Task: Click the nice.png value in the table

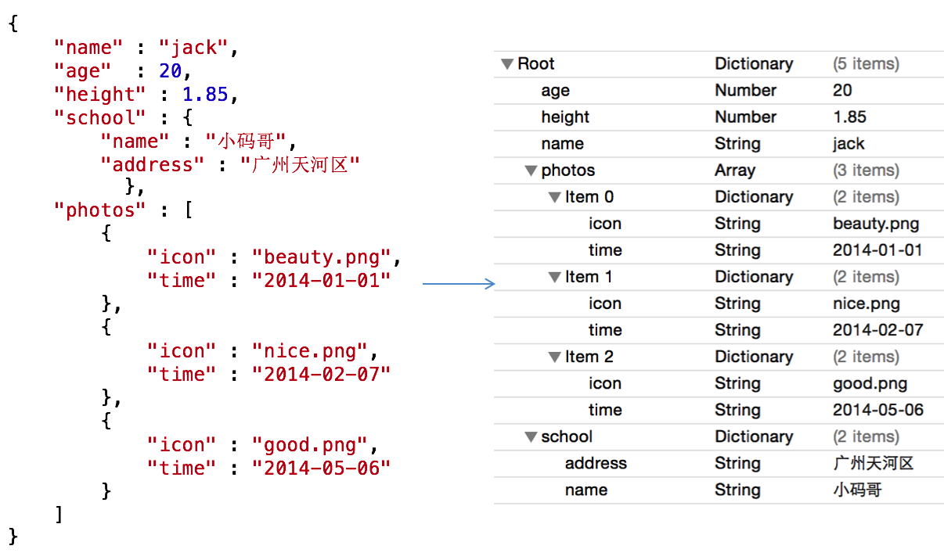Action: coord(867,303)
